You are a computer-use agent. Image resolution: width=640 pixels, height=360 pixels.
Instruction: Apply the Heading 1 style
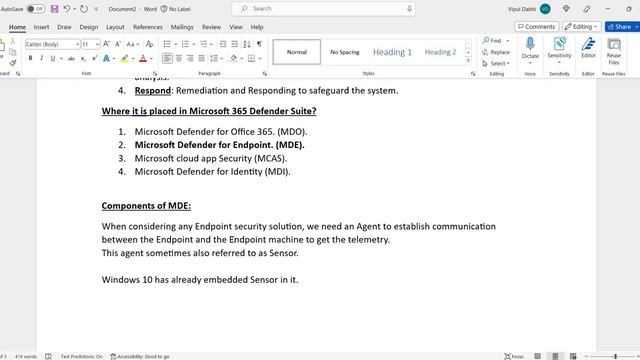pos(392,52)
